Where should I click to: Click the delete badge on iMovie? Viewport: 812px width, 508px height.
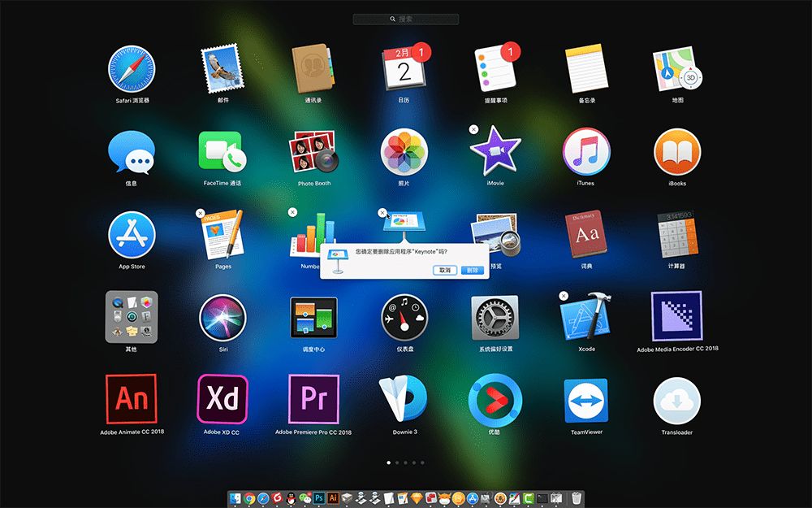point(474,129)
